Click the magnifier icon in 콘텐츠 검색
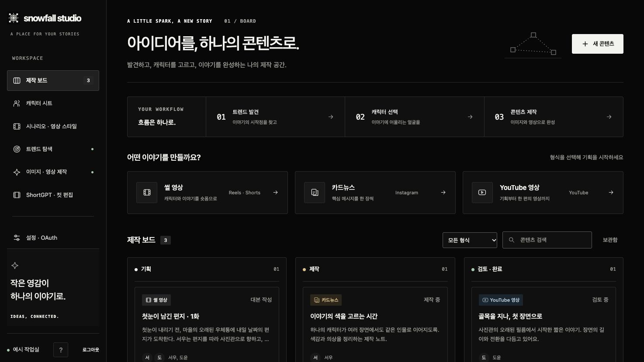The height and width of the screenshot is (362, 644). (512, 240)
